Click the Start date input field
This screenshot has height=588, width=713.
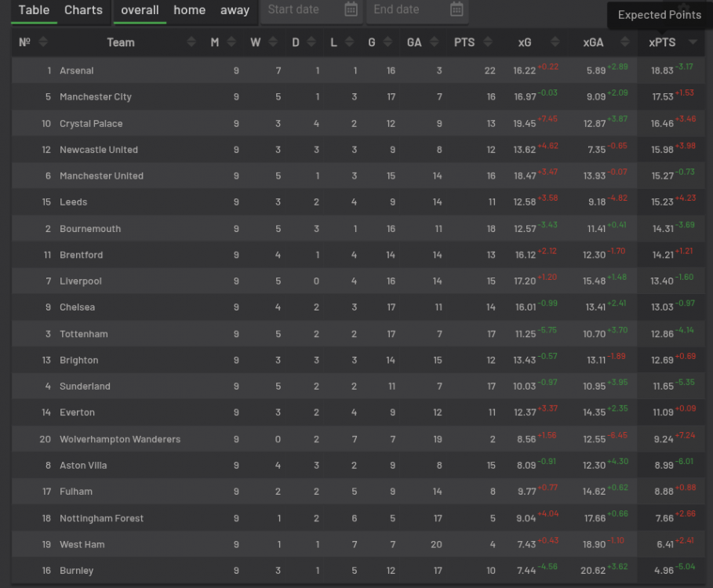[x=301, y=10]
